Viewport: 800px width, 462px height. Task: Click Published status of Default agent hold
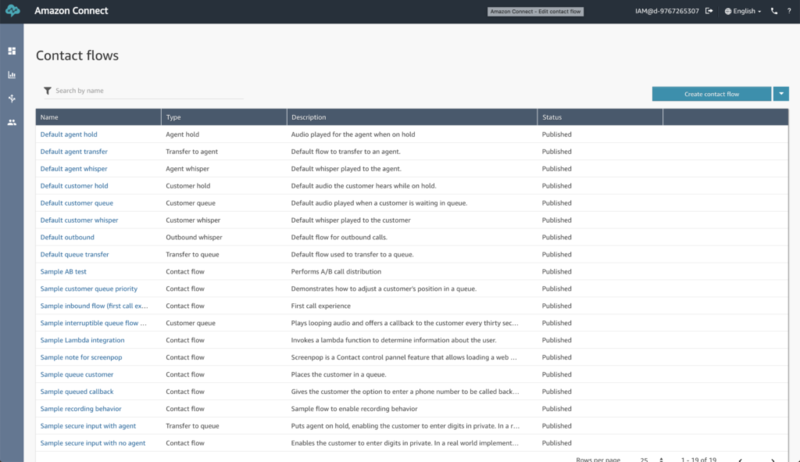(557, 135)
